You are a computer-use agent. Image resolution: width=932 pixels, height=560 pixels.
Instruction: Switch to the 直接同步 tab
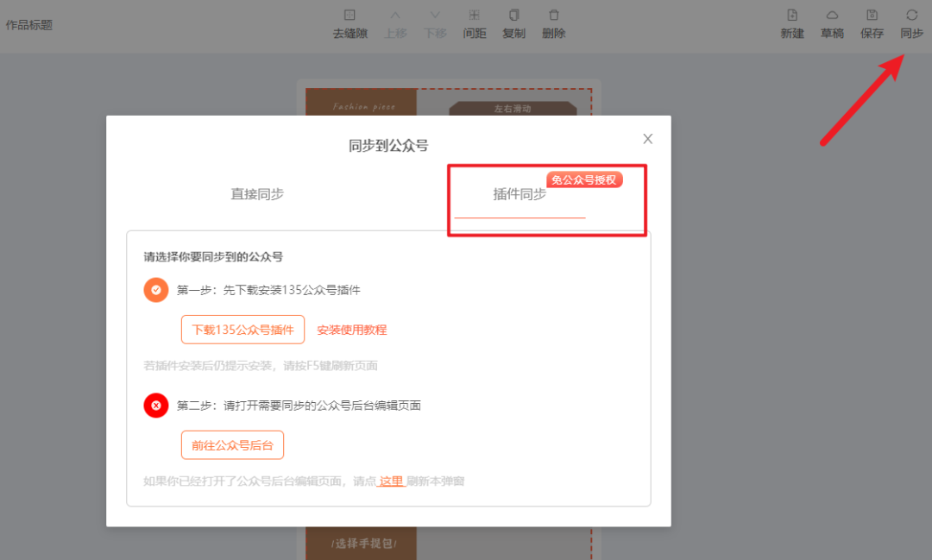(x=257, y=194)
